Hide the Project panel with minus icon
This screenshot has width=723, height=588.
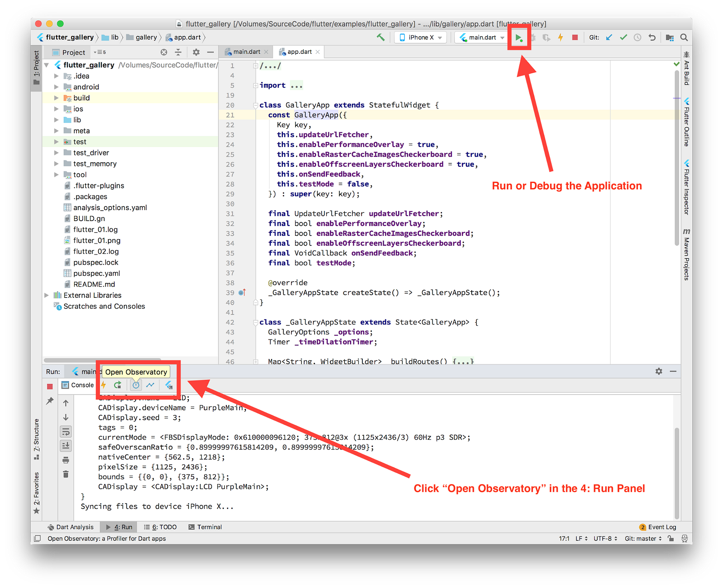point(210,52)
